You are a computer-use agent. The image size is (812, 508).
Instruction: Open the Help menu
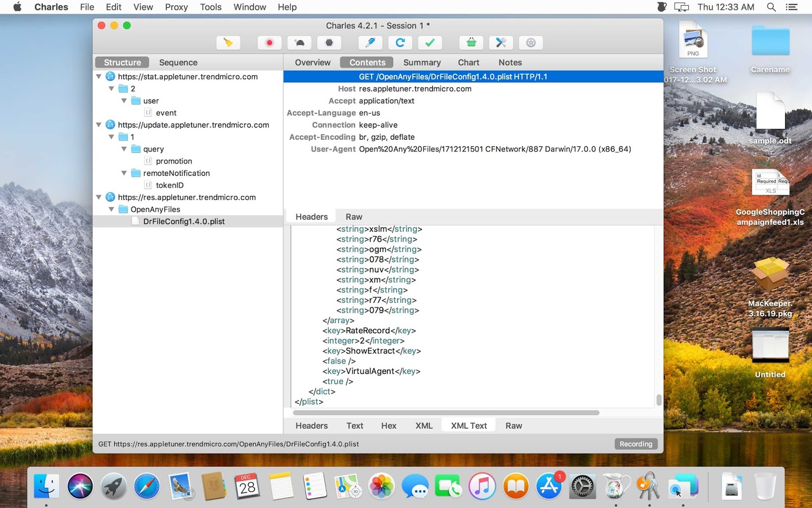tap(287, 7)
